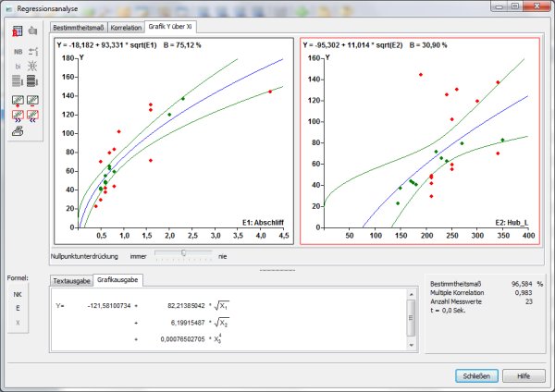Click the 'nie' slider end label

click(222, 256)
